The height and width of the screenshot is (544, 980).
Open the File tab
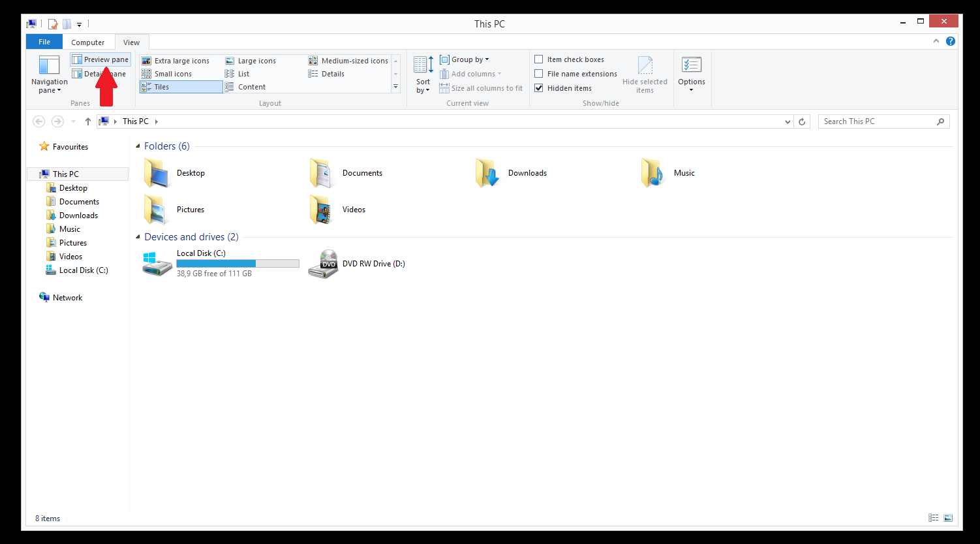pyautogui.click(x=44, y=42)
